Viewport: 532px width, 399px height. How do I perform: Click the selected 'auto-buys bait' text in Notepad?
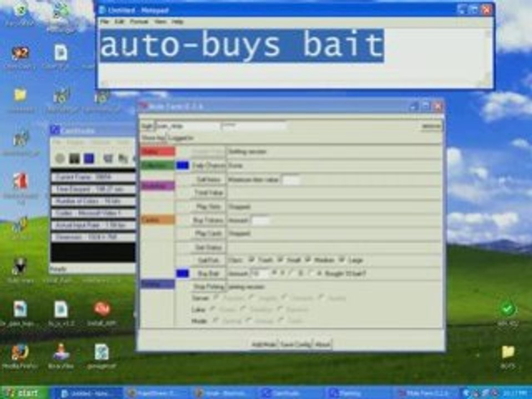(x=242, y=45)
